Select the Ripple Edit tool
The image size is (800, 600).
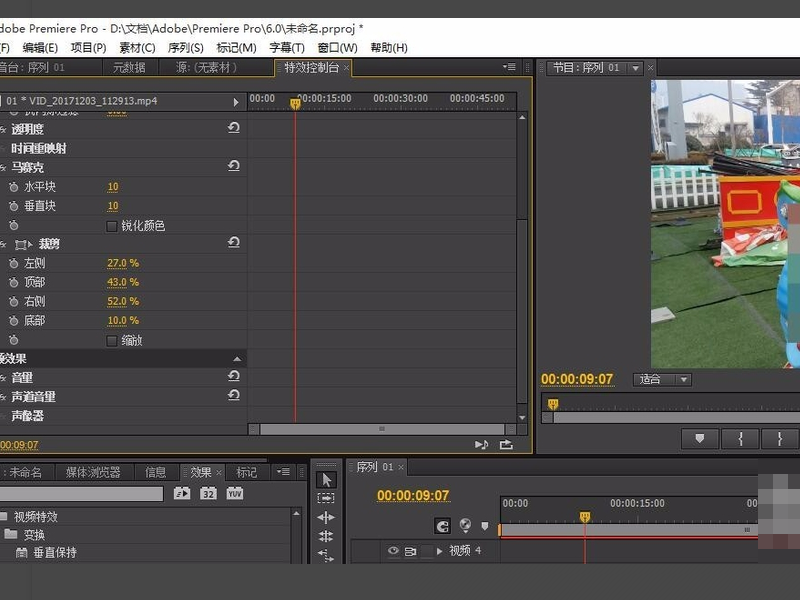326,518
